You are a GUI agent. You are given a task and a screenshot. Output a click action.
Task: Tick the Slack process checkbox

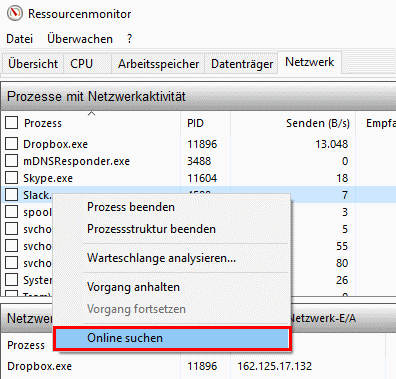click(12, 195)
